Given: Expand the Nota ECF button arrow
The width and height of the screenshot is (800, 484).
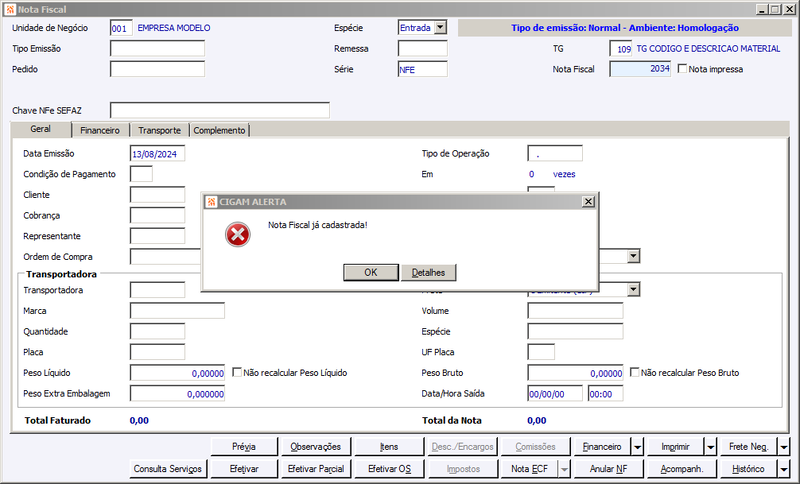Looking at the screenshot, I should [564, 469].
